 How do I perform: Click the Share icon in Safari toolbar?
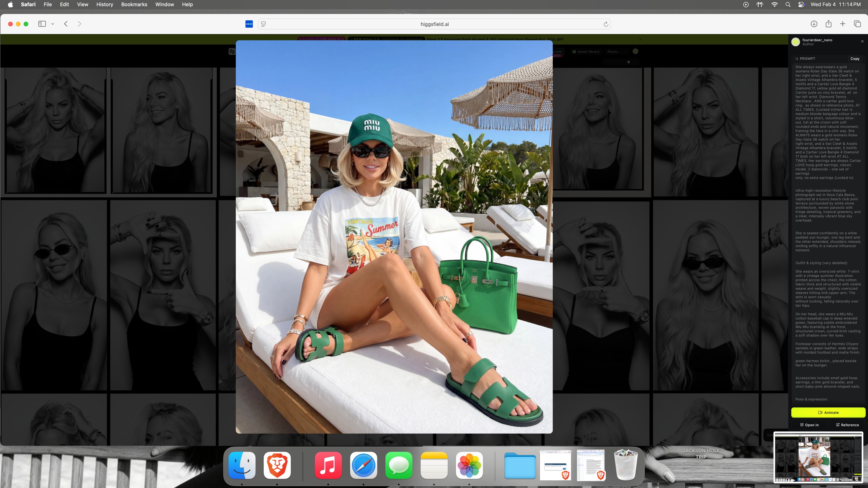pyautogui.click(x=829, y=24)
